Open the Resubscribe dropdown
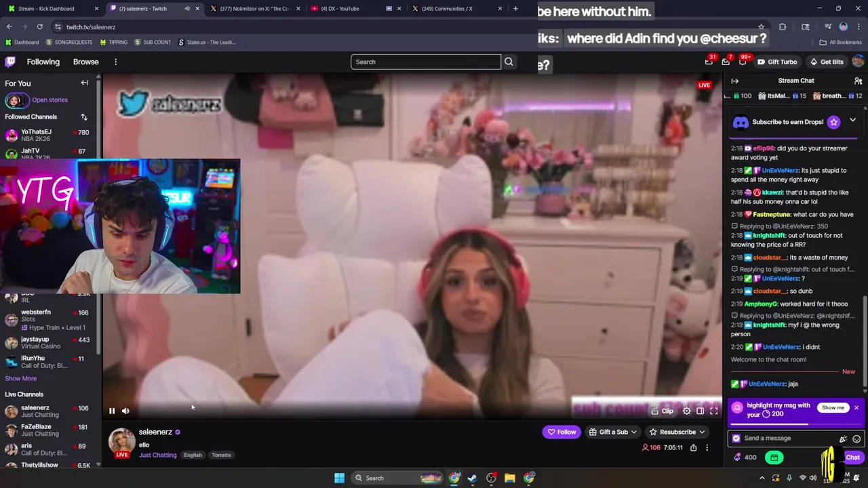 (677, 432)
